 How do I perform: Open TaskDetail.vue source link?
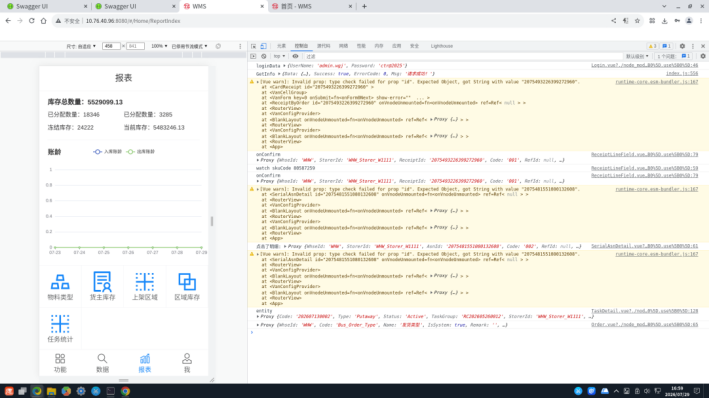click(644, 311)
